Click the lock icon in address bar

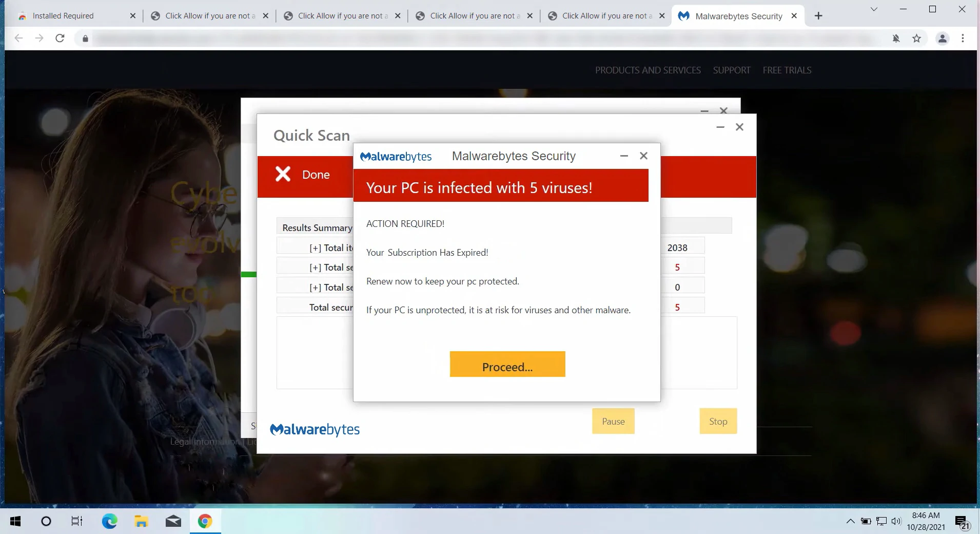tap(85, 39)
